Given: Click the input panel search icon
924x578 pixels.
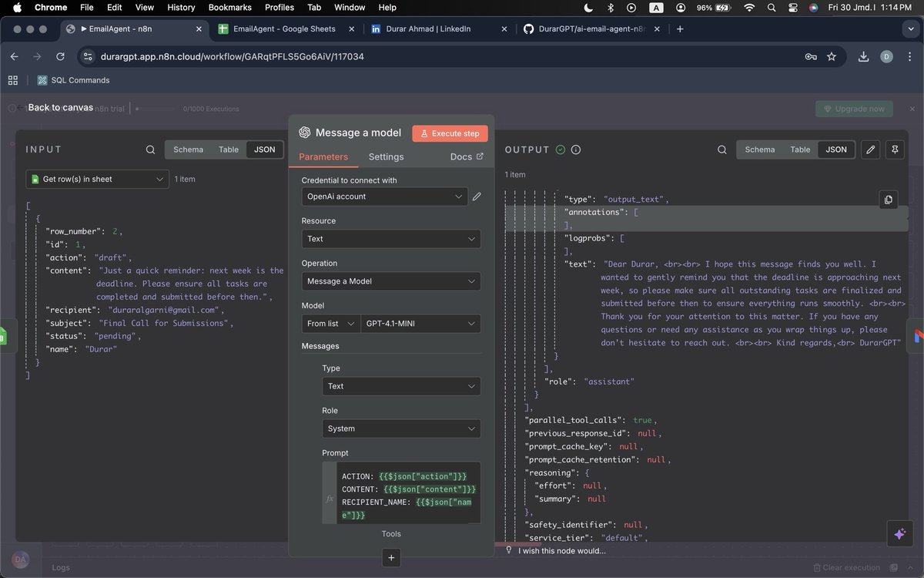Looking at the screenshot, I should tap(150, 150).
